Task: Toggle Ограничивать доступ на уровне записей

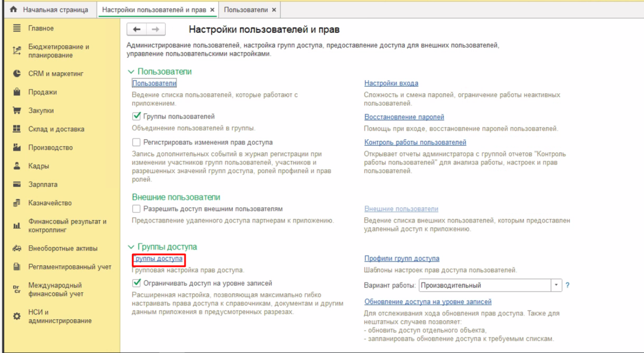Action: pyautogui.click(x=136, y=283)
